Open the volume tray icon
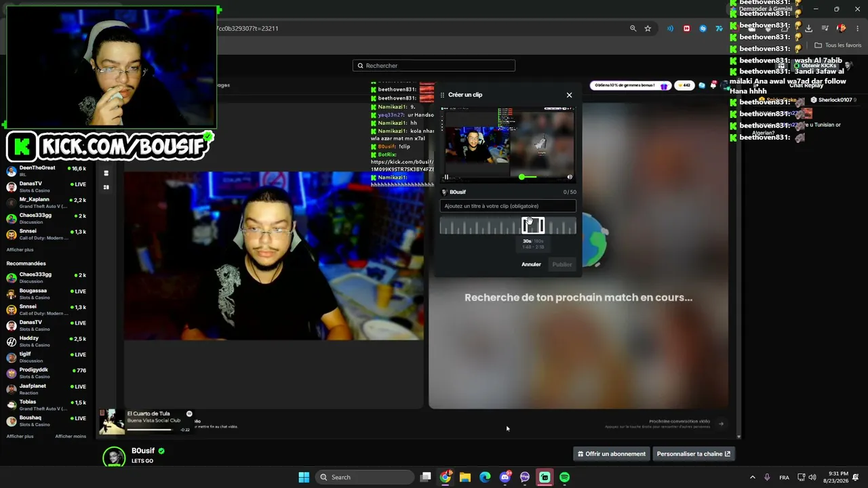Image resolution: width=868 pixels, height=488 pixels. [x=812, y=477]
